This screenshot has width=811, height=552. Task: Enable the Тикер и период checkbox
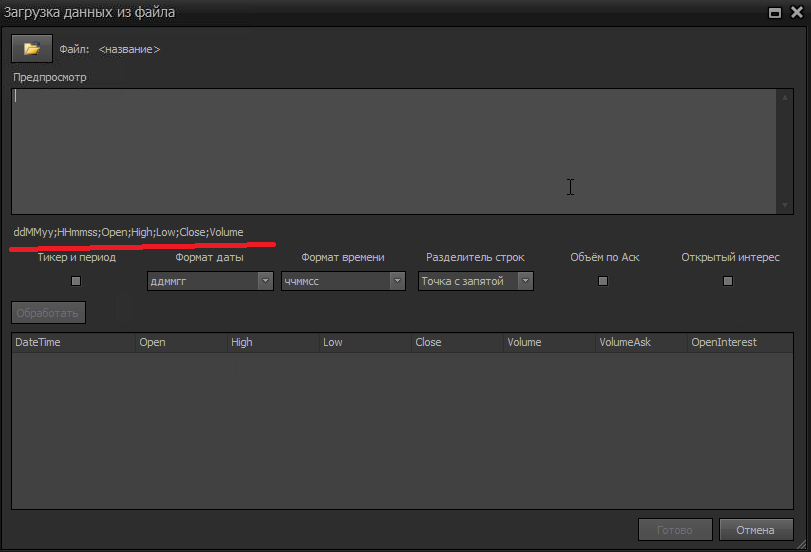coord(76,281)
